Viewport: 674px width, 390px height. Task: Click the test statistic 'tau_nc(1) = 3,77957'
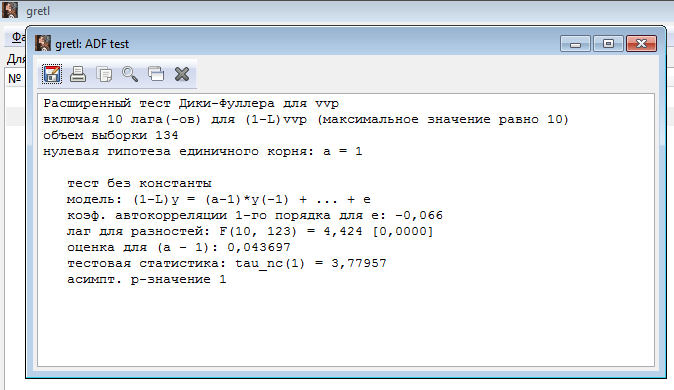click(311, 263)
